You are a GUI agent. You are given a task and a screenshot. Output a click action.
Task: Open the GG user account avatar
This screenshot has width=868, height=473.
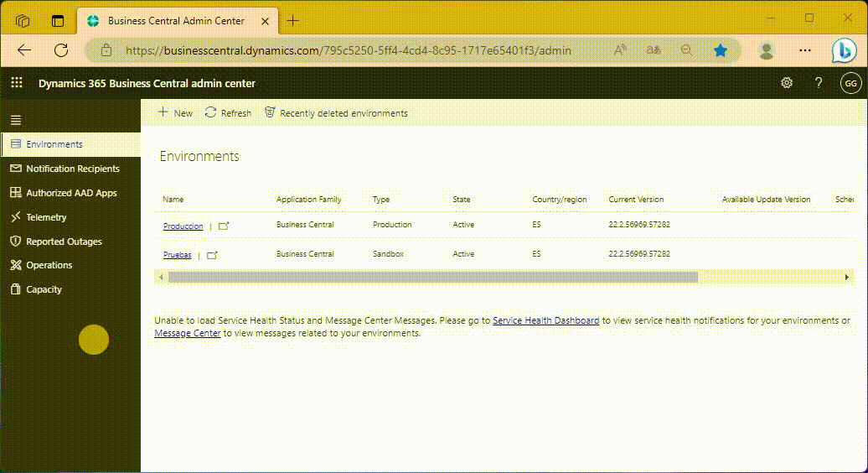click(850, 83)
